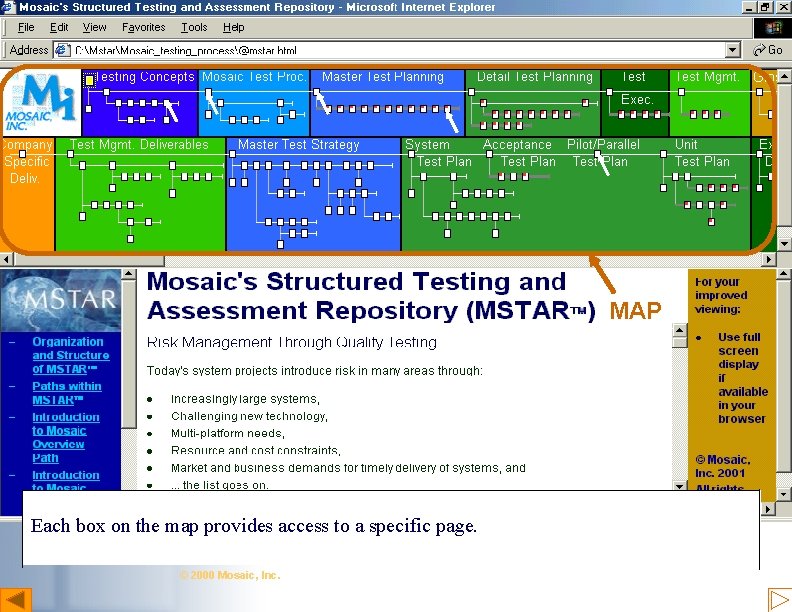Click the Acceptance Test Plan label
792x612 pixels.
(x=519, y=153)
